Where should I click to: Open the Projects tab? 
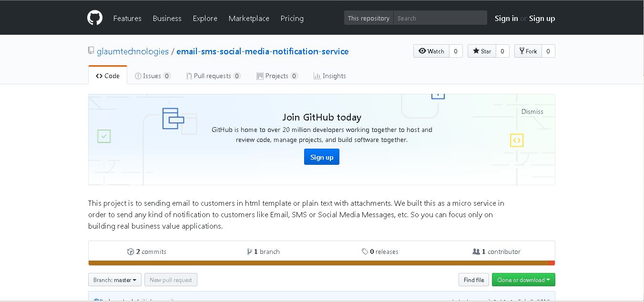277,76
